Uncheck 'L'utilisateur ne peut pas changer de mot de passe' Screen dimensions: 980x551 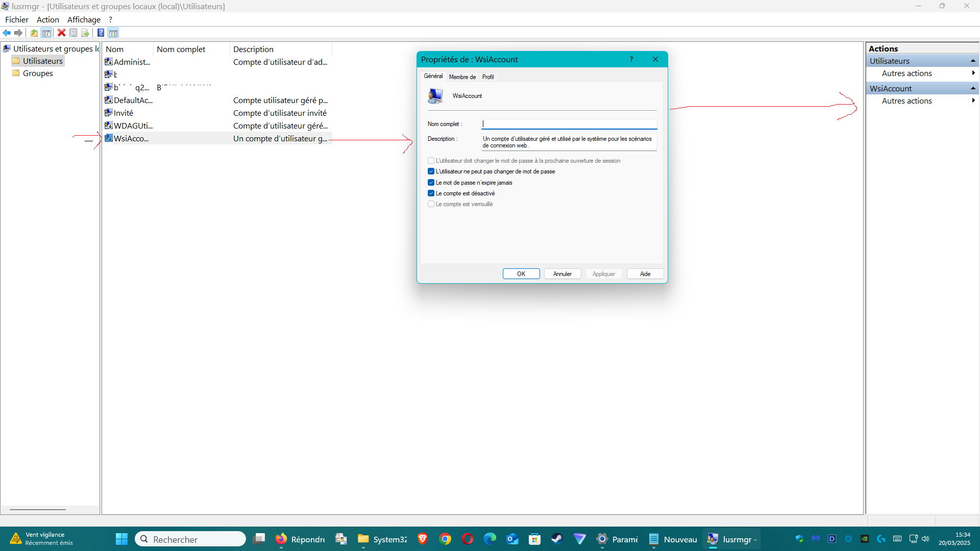(431, 172)
